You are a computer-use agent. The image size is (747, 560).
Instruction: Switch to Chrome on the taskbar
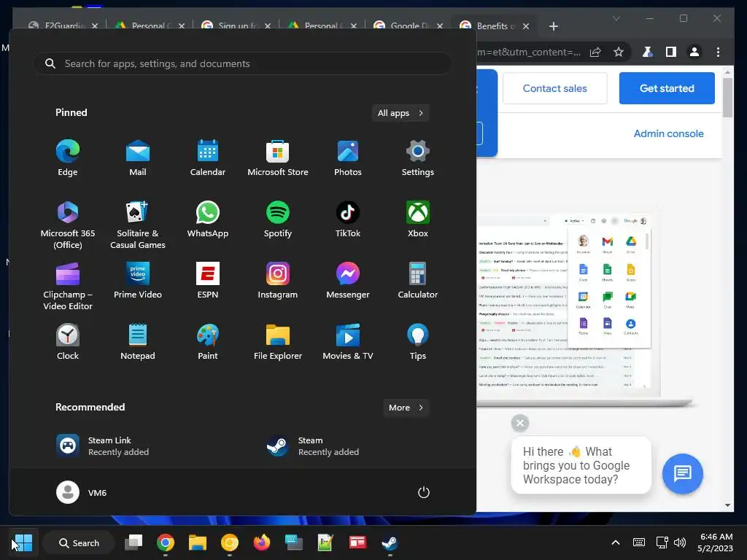pos(166,542)
